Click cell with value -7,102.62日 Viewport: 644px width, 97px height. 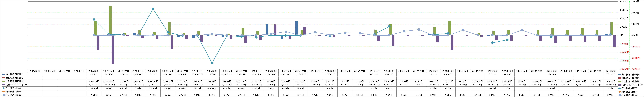click(610, 85)
